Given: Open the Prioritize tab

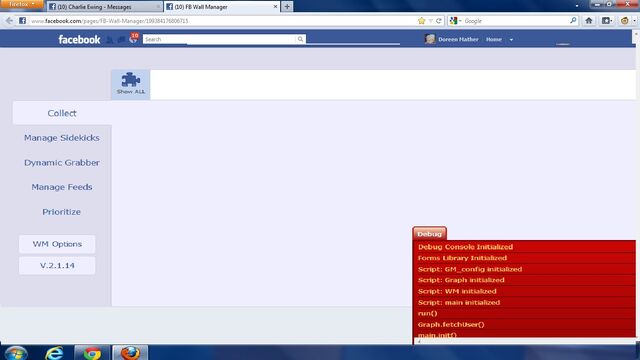Looking at the screenshot, I should point(62,212).
